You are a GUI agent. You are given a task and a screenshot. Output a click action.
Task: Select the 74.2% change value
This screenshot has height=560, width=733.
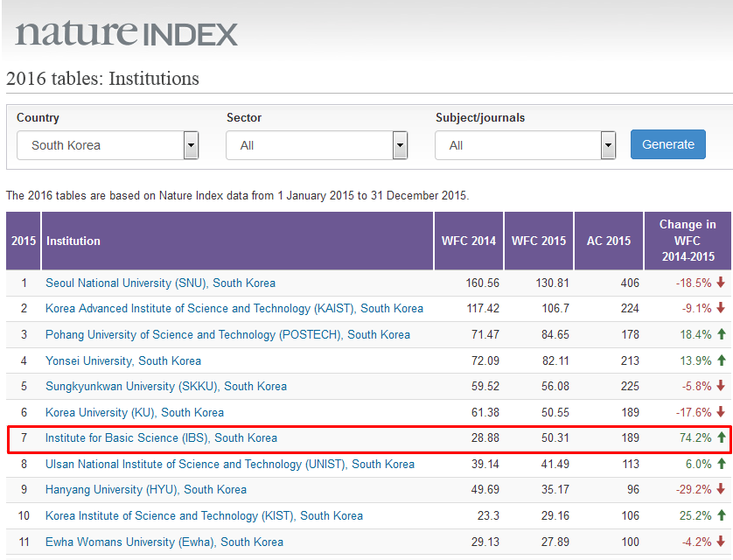coord(695,438)
